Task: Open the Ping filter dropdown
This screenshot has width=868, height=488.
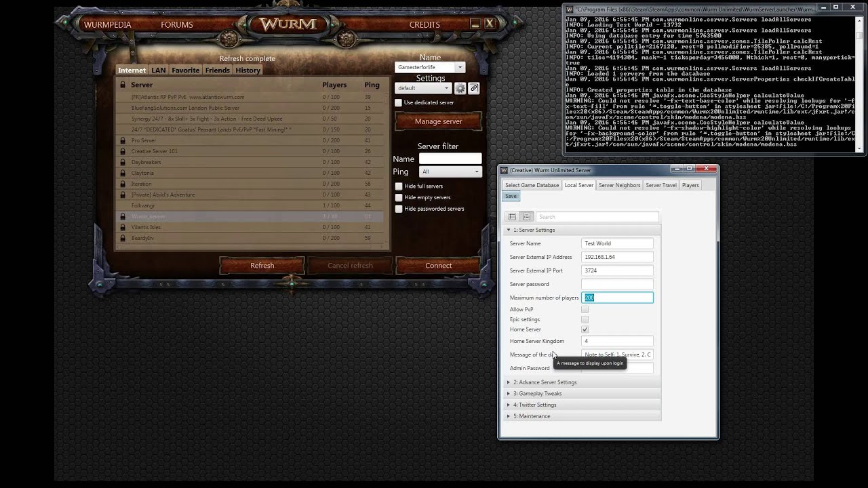Action: pos(450,171)
